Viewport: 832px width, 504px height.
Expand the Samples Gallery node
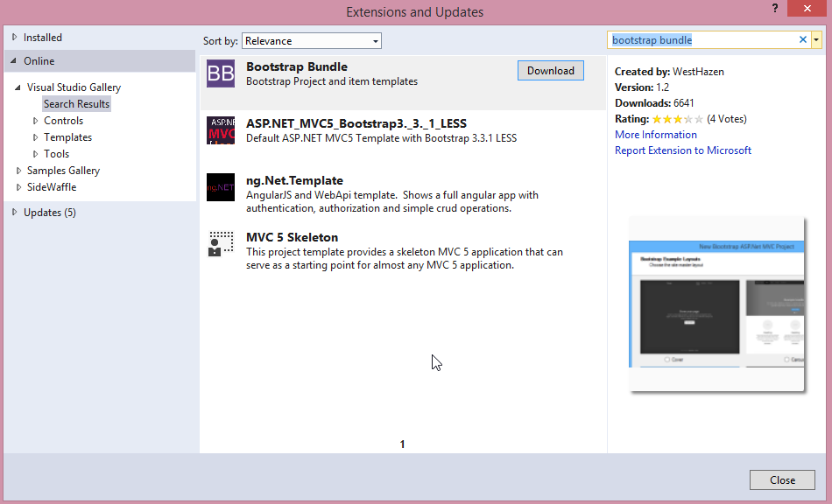click(18, 171)
